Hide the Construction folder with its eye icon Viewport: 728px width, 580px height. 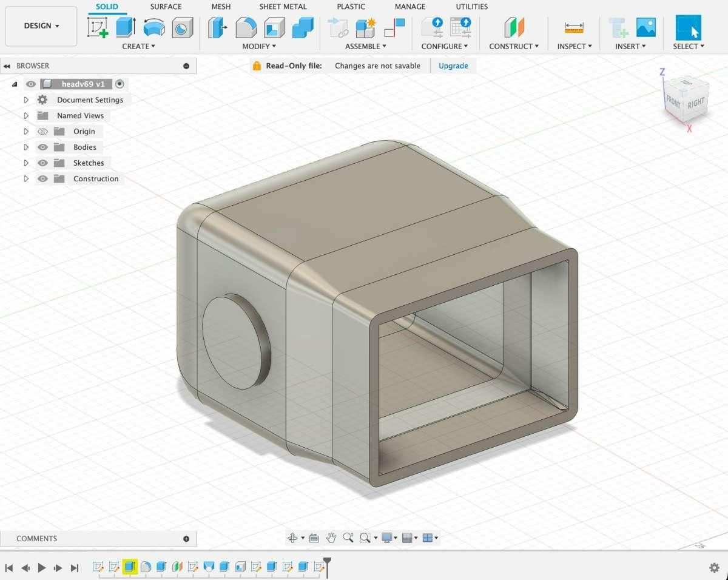point(42,178)
